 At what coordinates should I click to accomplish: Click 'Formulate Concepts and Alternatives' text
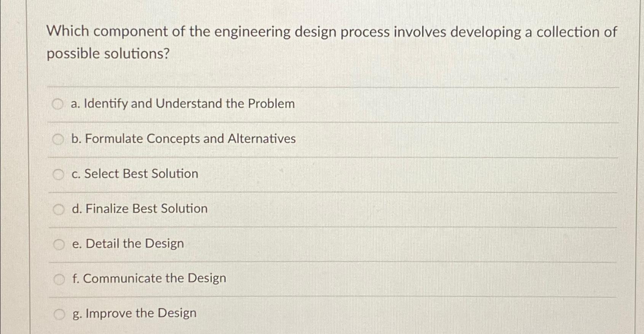pos(183,139)
